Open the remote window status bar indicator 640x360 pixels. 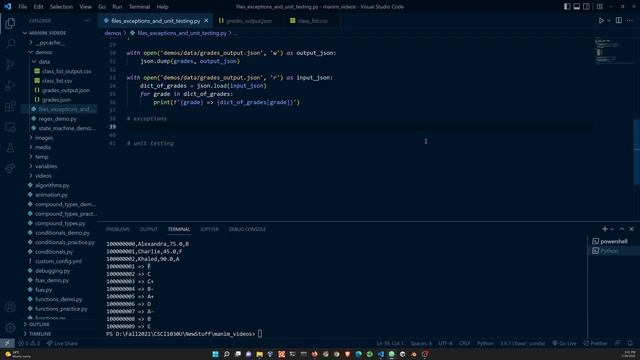pyautogui.click(x=7, y=343)
